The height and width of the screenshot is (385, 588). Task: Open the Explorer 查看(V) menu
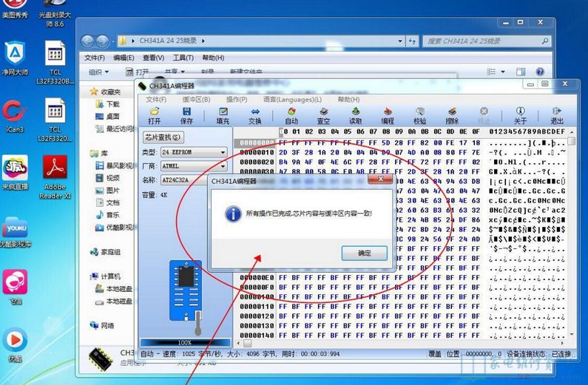click(x=153, y=58)
